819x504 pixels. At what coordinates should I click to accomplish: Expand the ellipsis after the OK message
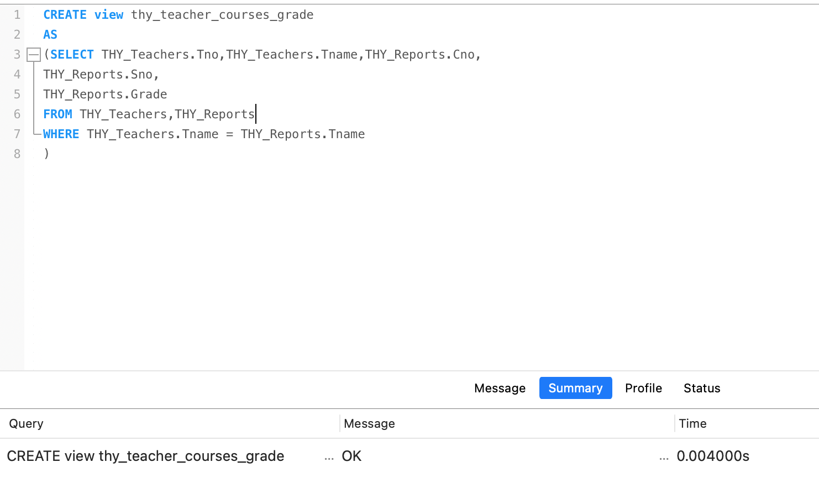point(664,457)
